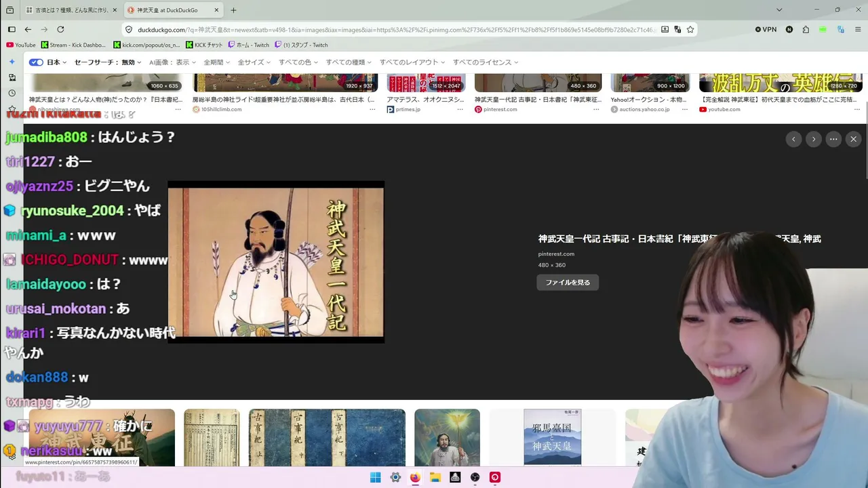Open the すべての種類 type filter dropdown
868x488 pixels.
coord(349,62)
